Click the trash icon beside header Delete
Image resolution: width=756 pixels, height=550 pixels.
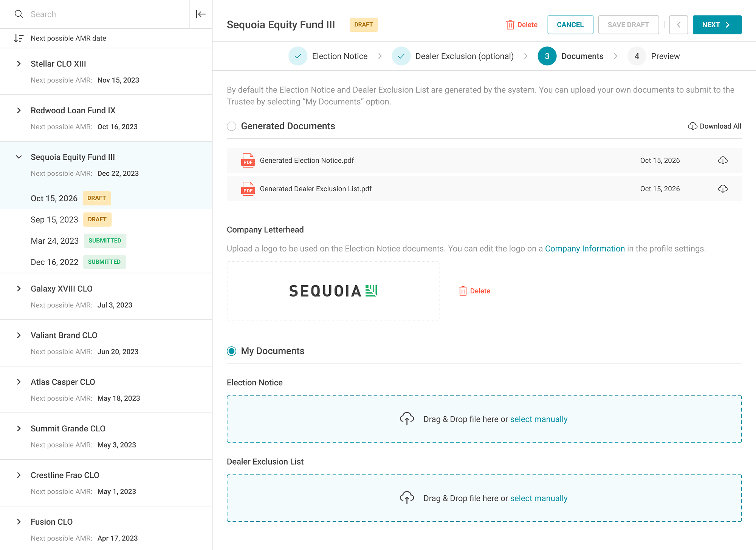[510, 25]
